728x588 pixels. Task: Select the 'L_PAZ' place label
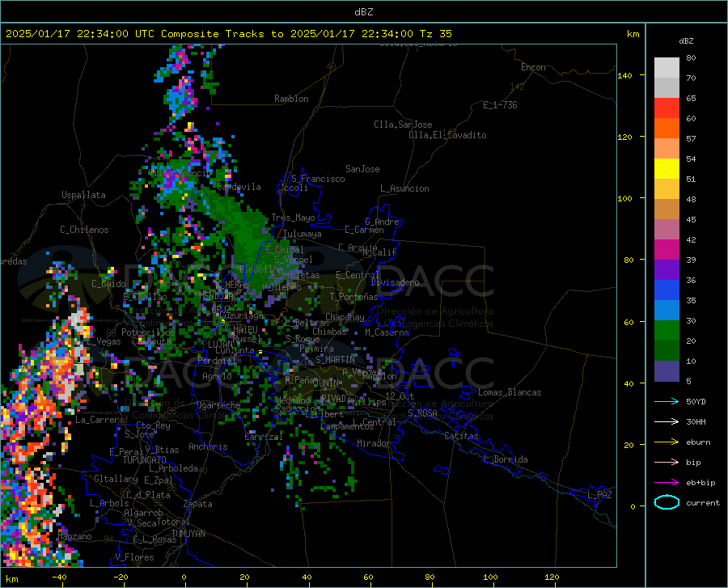[599, 495]
